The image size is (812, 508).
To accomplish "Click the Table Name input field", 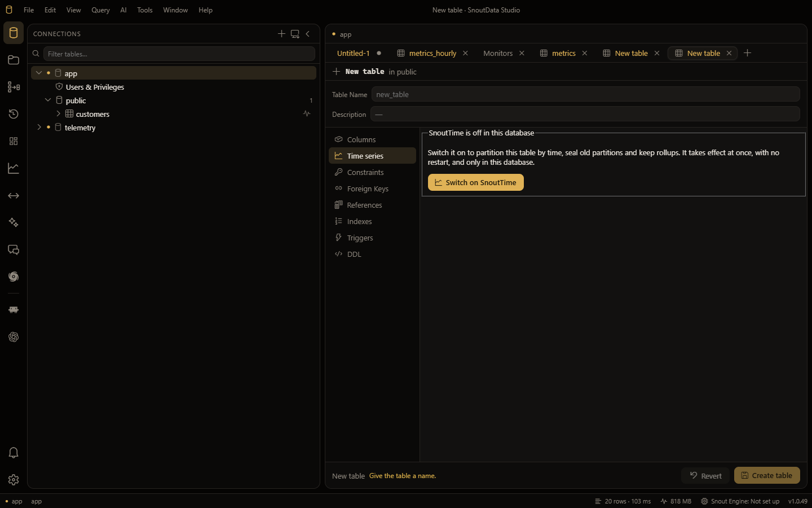I will coord(585,94).
